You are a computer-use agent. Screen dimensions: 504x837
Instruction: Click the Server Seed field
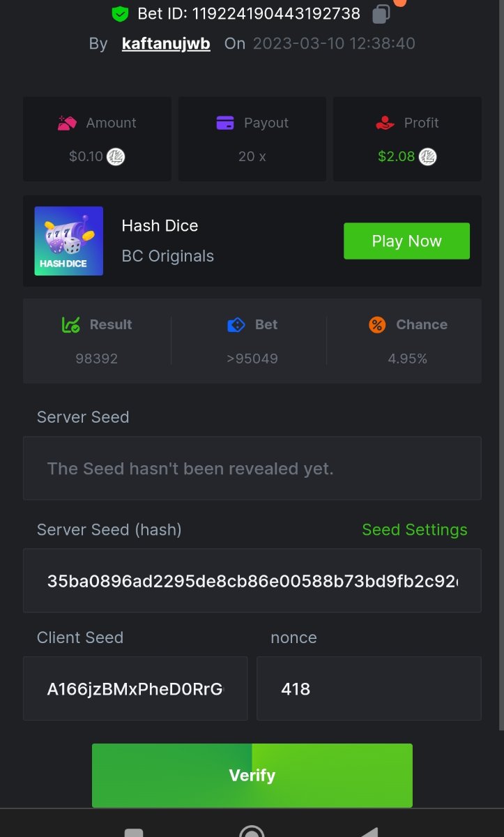click(x=252, y=468)
